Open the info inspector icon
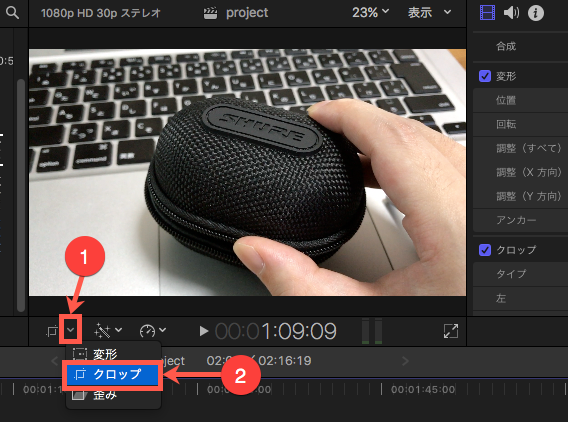This screenshot has width=568, height=422. [x=535, y=13]
